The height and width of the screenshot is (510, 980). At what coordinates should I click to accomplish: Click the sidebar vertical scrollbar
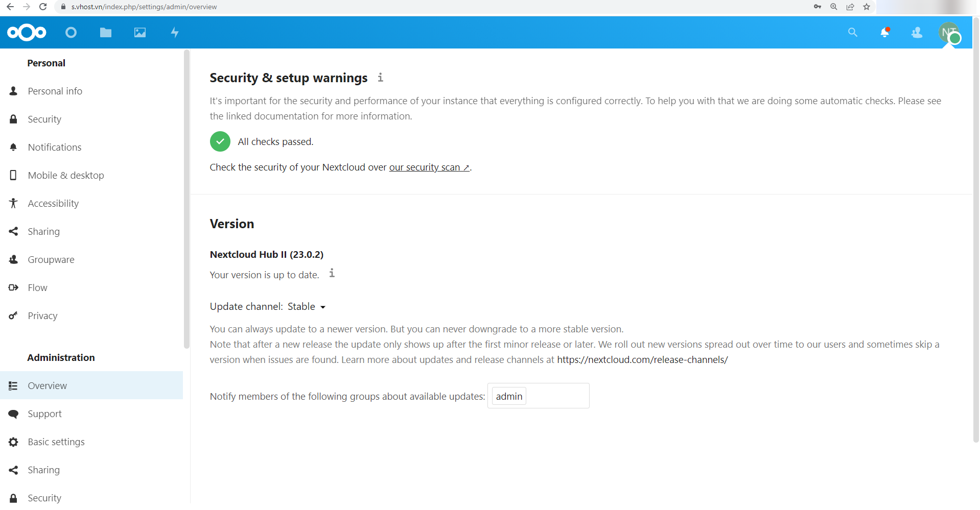186,199
